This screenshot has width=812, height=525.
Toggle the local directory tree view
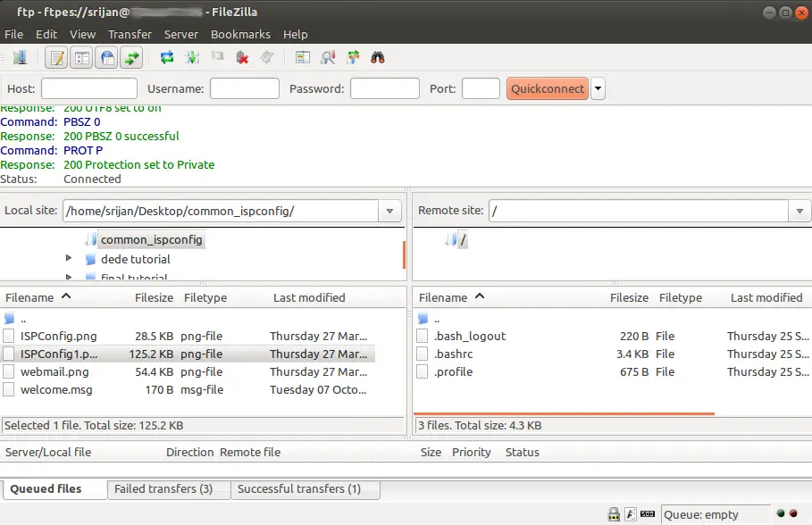coord(82,57)
